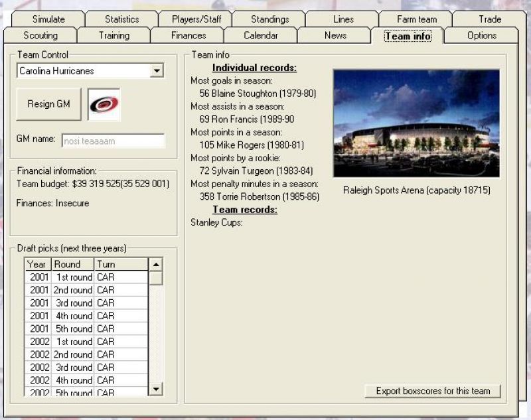Click the '69 Ron Francis (1989-90' record

tap(246, 119)
